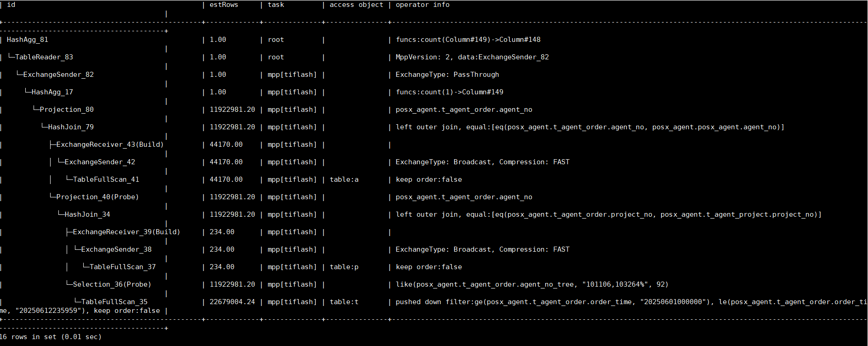Click the HashAgg_81 root plan node

(x=27, y=40)
